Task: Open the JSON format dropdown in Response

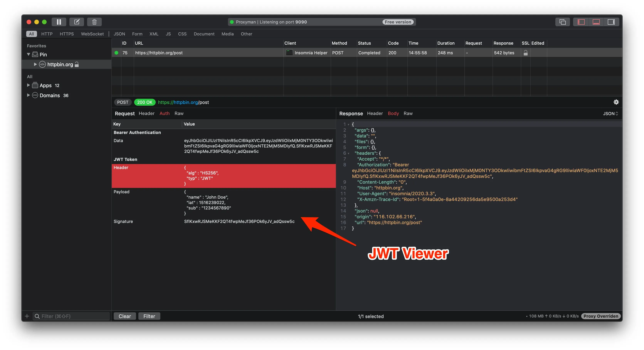Action: [610, 114]
